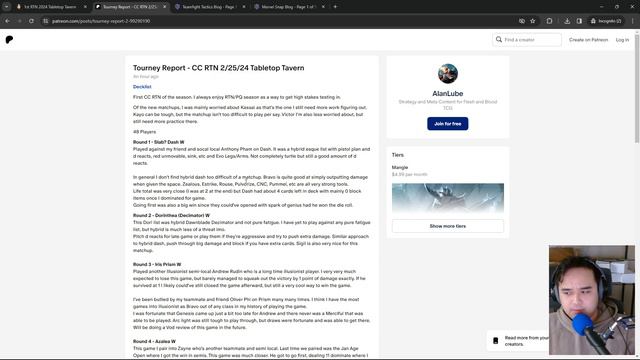Close the Tourney Report tab
The height and width of the screenshot is (360, 640).
pyautogui.click(x=164, y=7)
